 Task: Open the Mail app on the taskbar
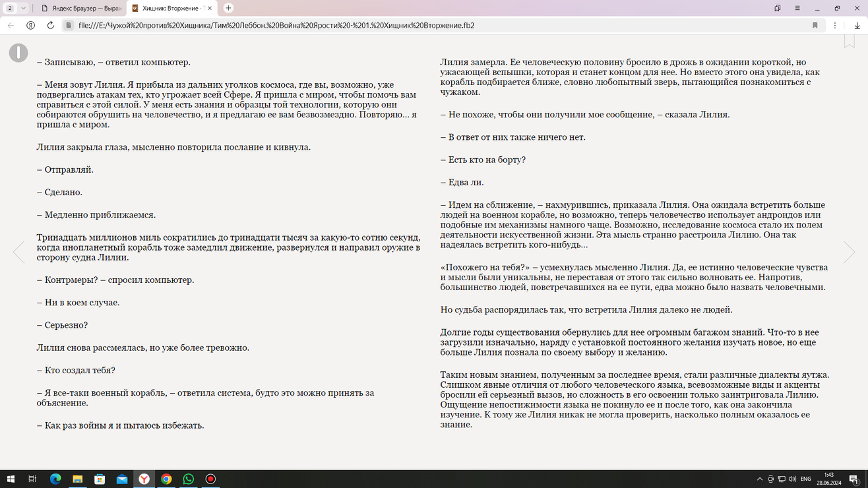click(122, 479)
